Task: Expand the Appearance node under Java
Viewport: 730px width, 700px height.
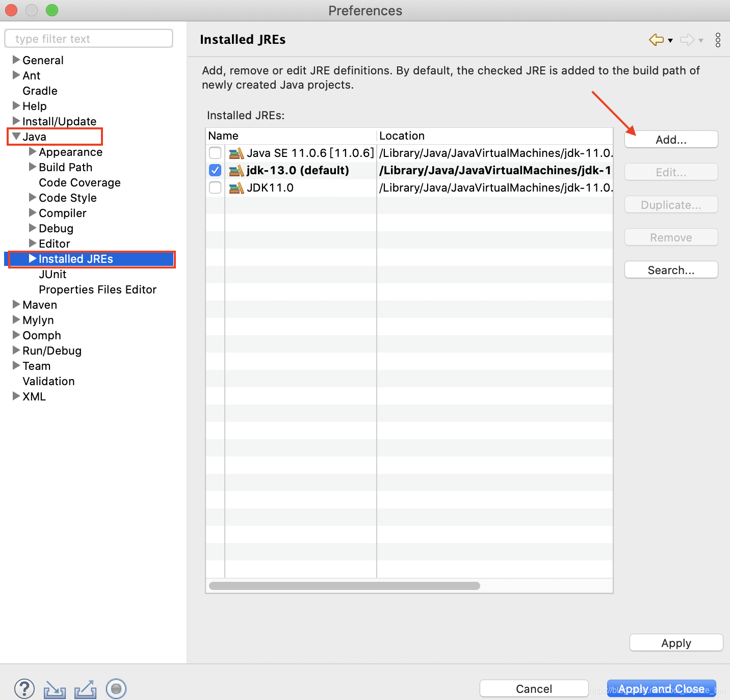Action: [33, 151]
